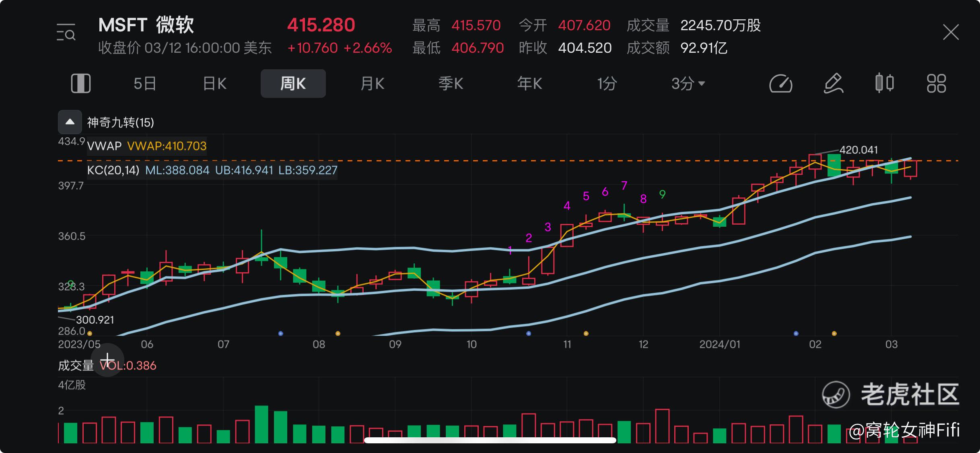Screen dimensions: 980x453
Task: Tap the 昨收 404.520 value
Action: pos(565,48)
